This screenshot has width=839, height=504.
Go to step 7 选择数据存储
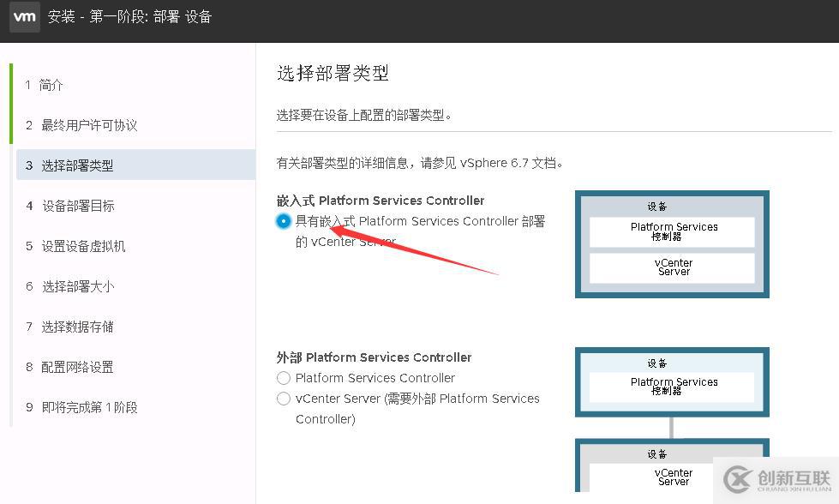(77, 327)
